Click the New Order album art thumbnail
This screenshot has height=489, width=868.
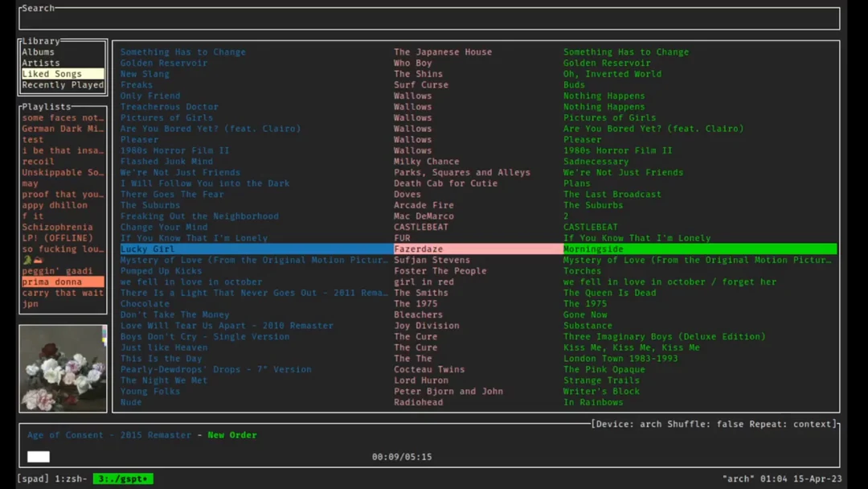pyautogui.click(x=62, y=368)
